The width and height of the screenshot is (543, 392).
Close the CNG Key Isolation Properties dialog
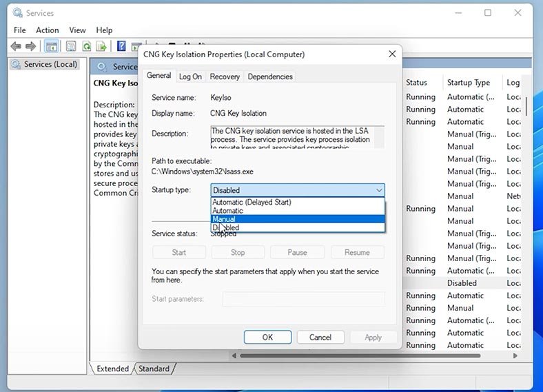pos(392,54)
